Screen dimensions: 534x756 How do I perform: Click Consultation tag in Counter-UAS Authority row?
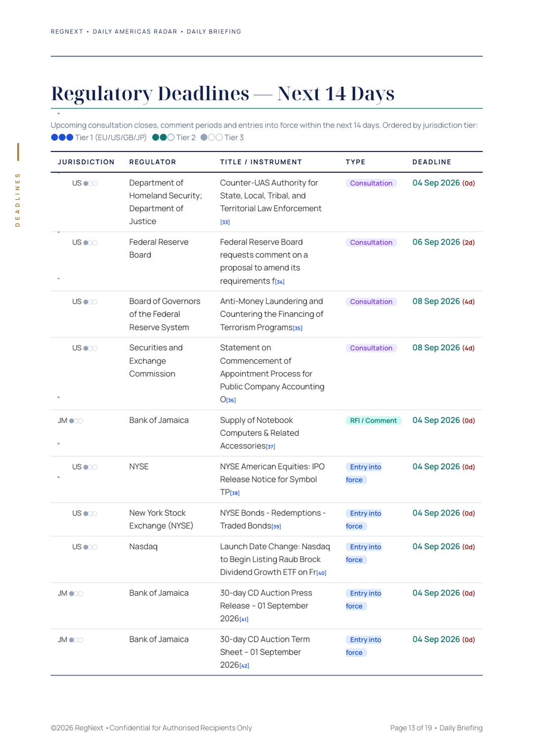pos(371,183)
